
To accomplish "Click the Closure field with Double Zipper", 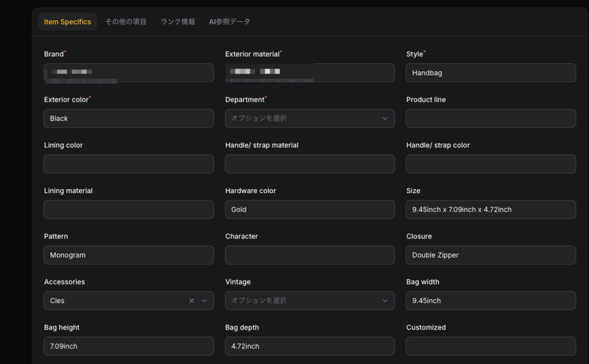I will 490,255.
